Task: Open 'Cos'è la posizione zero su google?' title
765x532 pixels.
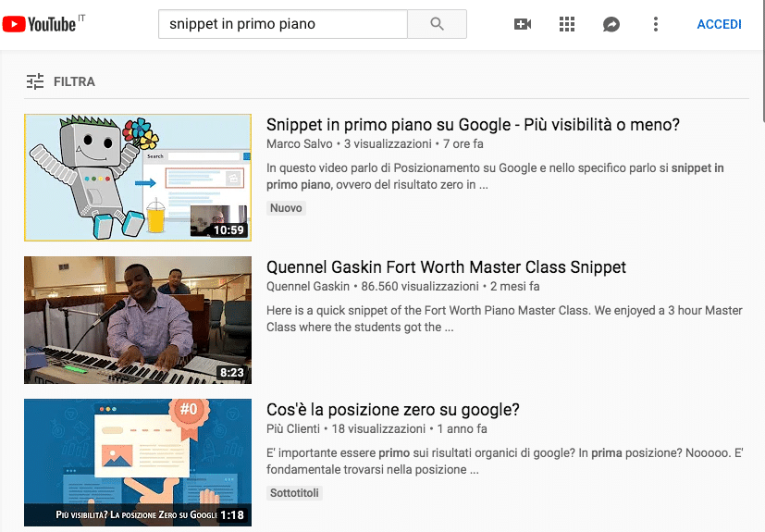Action: 393,410
